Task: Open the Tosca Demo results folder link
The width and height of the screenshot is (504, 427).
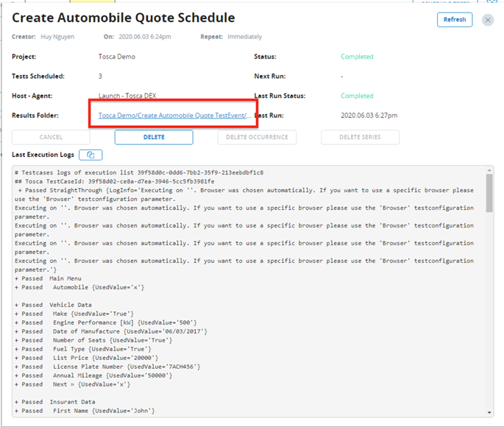Action: (x=174, y=116)
